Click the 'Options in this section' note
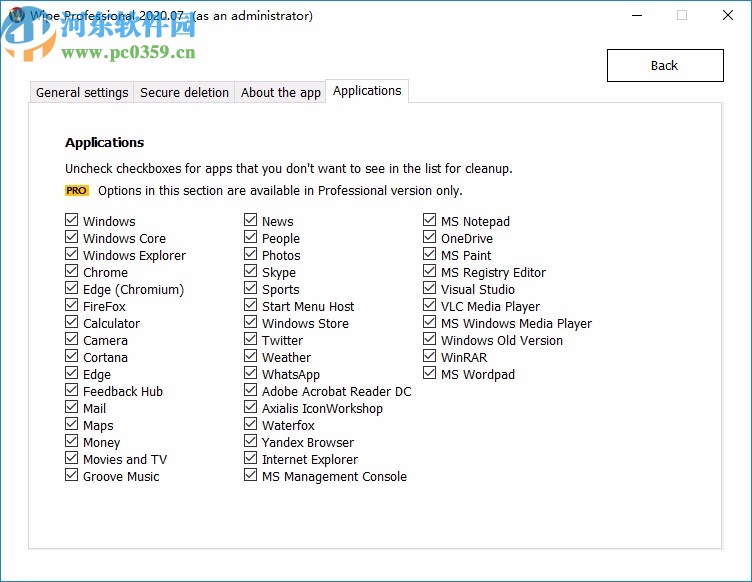This screenshot has height=582, width=752. [280, 191]
